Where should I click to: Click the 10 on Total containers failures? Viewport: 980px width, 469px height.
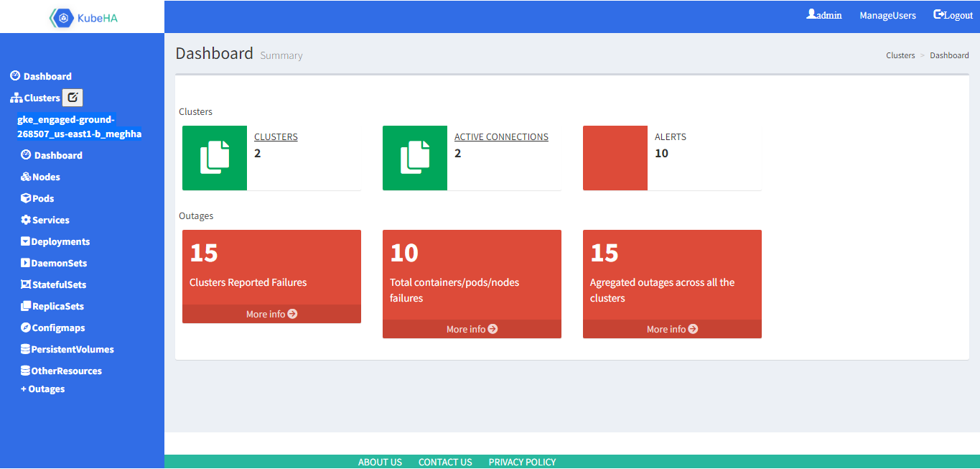click(x=404, y=253)
